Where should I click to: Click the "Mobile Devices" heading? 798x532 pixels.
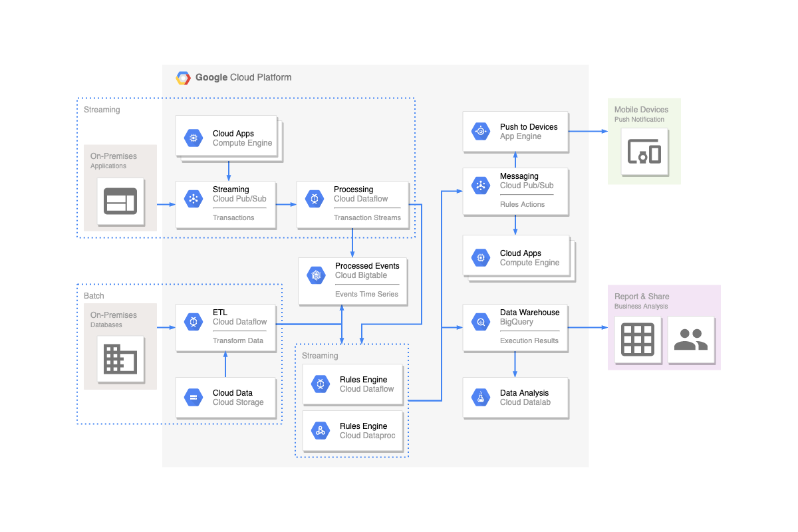point(641,110)
